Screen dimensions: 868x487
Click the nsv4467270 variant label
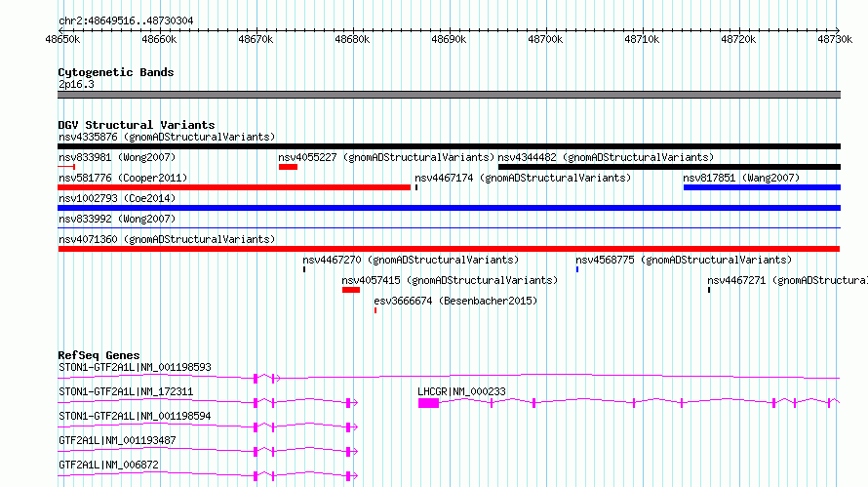411,260
